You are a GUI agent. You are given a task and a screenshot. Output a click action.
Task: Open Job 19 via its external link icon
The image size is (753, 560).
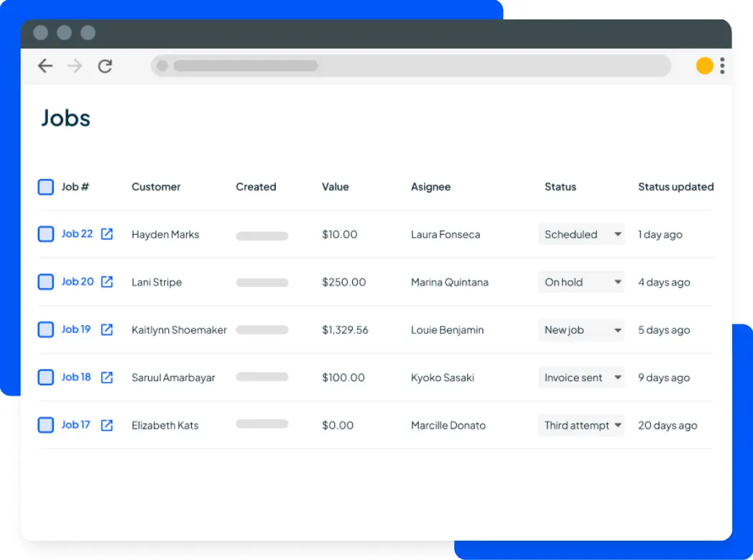(107, 330)
